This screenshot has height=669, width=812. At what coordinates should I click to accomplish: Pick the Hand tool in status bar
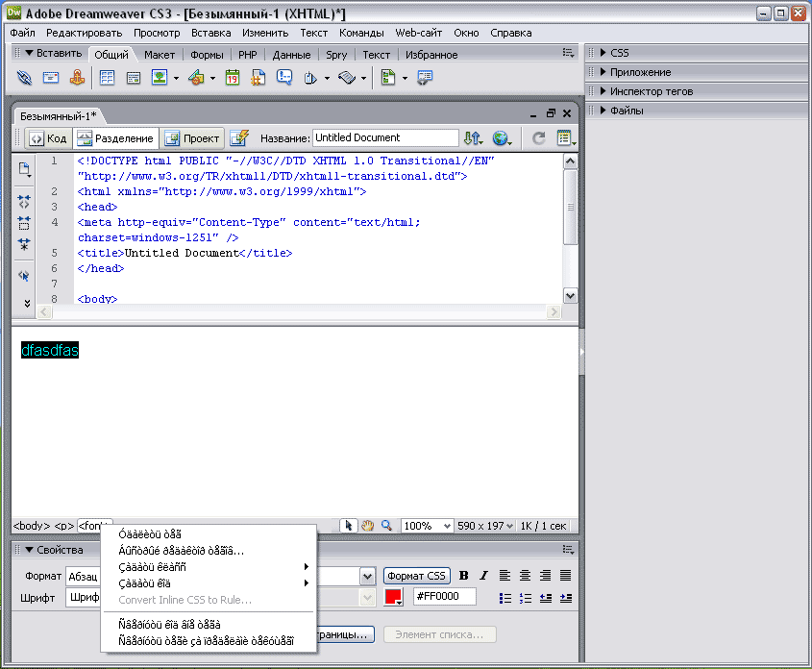point(368,526)
